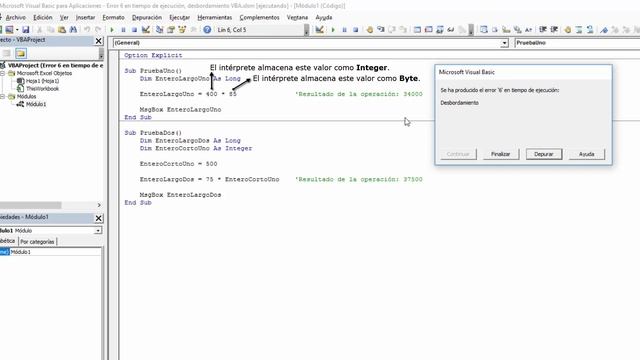Image resolution: width=640 pixels, height=360 pixels.
Task: Collapse the Microsoft Excel Objetos node
Action: [2, 73]
